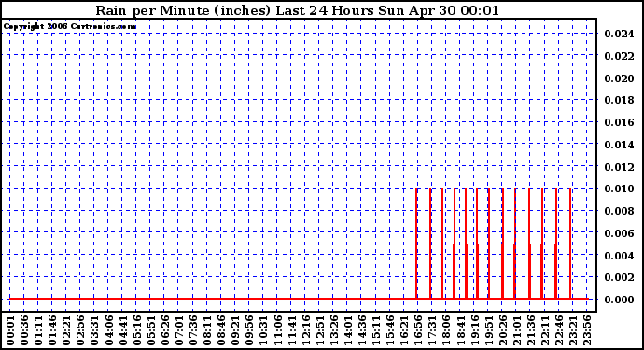Click the 21:01 time label
The height and width of the screenshot is (350, 644).
[517, 330]
